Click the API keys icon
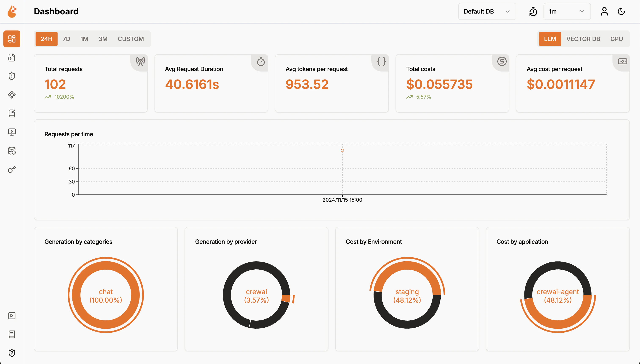The width and height of the screenshot is (640, 364). pyautogui.click(x=12, y=169)
